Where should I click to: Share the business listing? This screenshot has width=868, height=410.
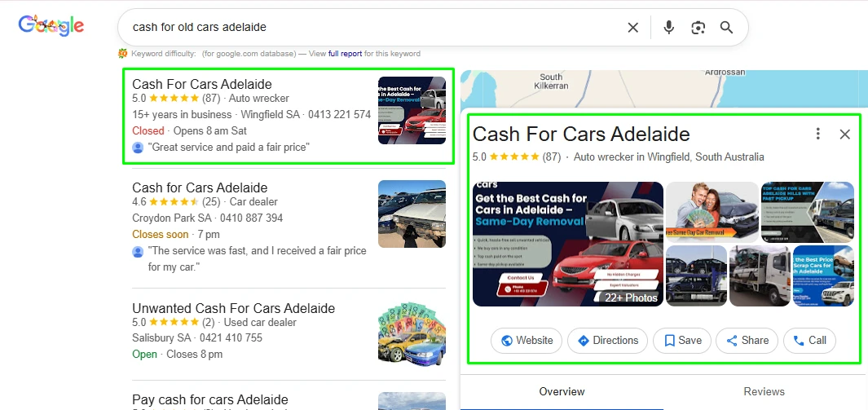[x=747, y=341]
